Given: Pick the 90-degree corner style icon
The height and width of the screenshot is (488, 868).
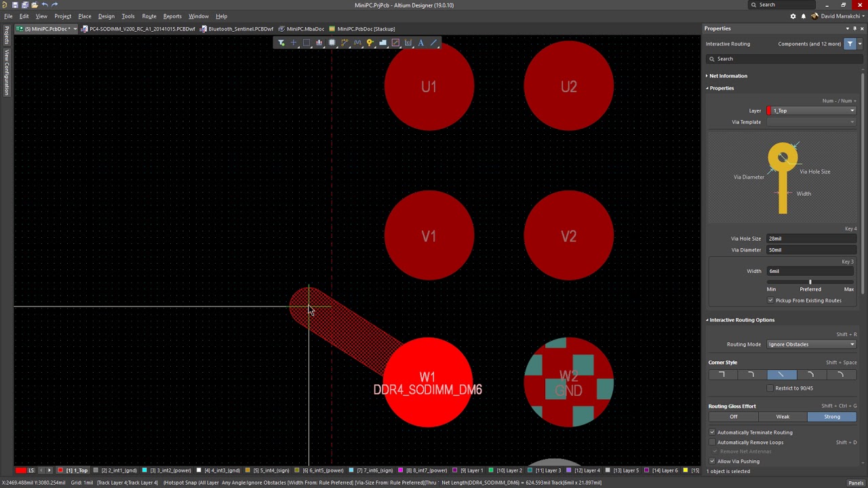Looking at the screenshot, I should click(722, 375).
